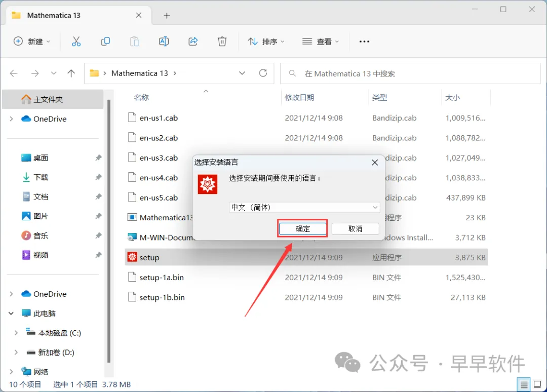Click the pin beside 桌面

pyautogui.click(x=98, y=158)
